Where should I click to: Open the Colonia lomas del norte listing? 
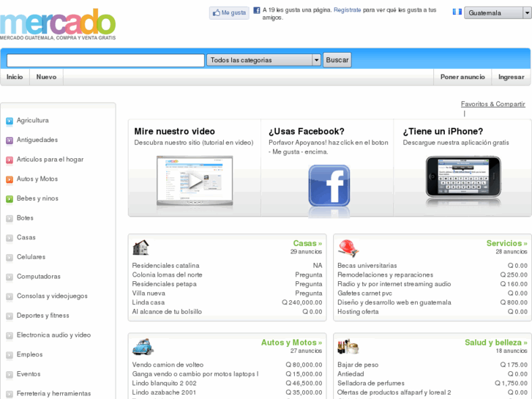click(x=167, y=275)
